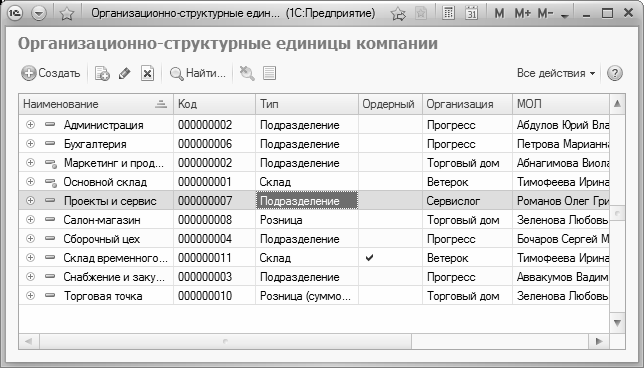Click the item icon beside Бухгалтерия
This screenshot has width=644, height=368.
click(50, 143)
